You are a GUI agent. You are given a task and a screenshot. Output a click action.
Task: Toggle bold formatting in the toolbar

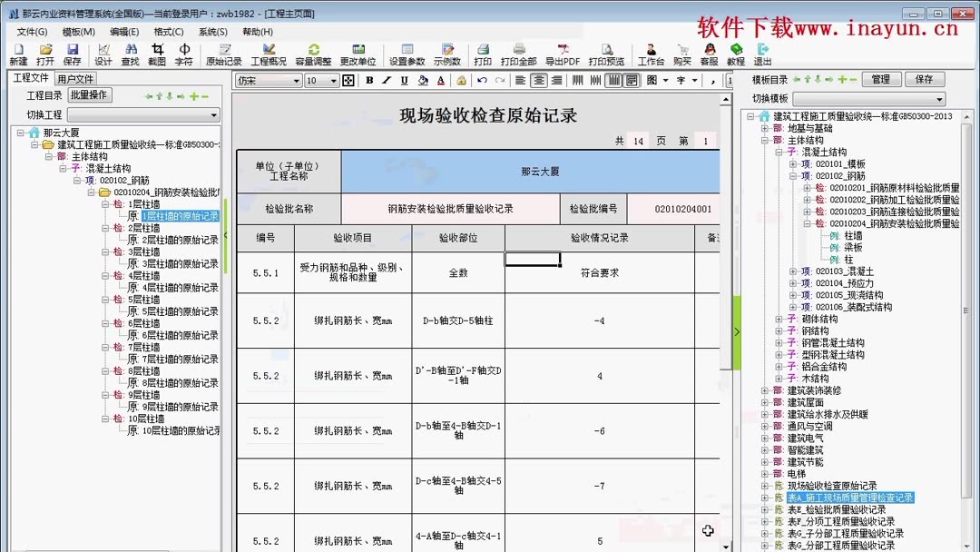pos(368,80)
